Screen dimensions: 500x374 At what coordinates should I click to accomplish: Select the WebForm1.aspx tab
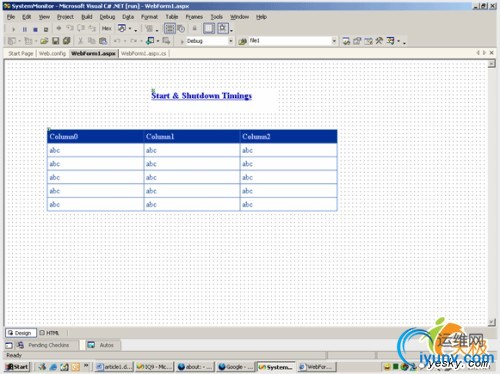click(93, 53)
